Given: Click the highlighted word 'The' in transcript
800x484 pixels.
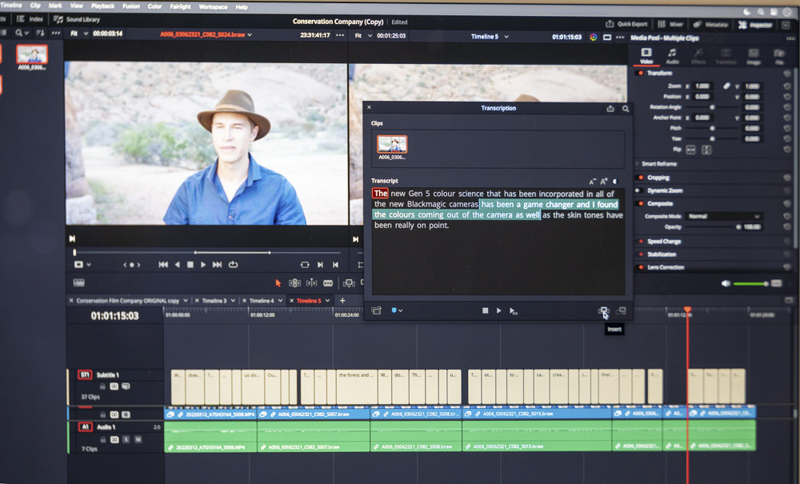Looking at the screenshot, I should pos(380,193).
